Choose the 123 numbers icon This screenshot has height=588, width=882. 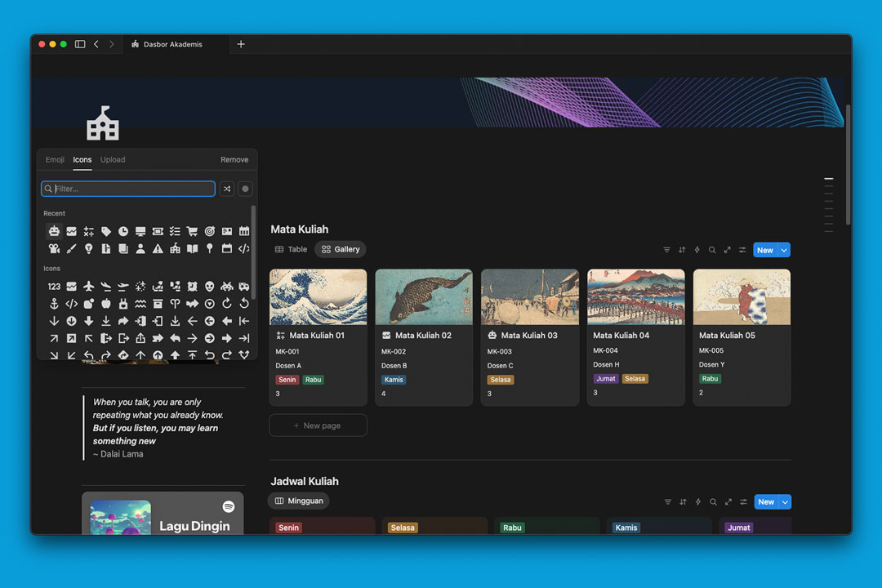pyautogui.click(x=54, y=287)
